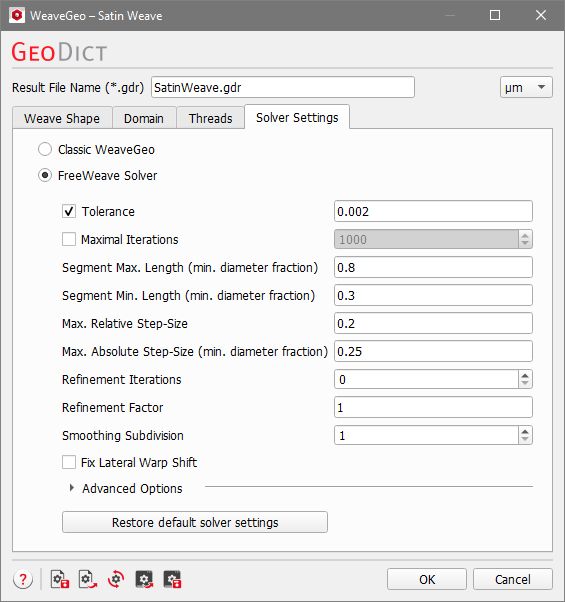Click the Result File Name input field
Viewport: 565px width, 602px height.
[x=283, y=87]
